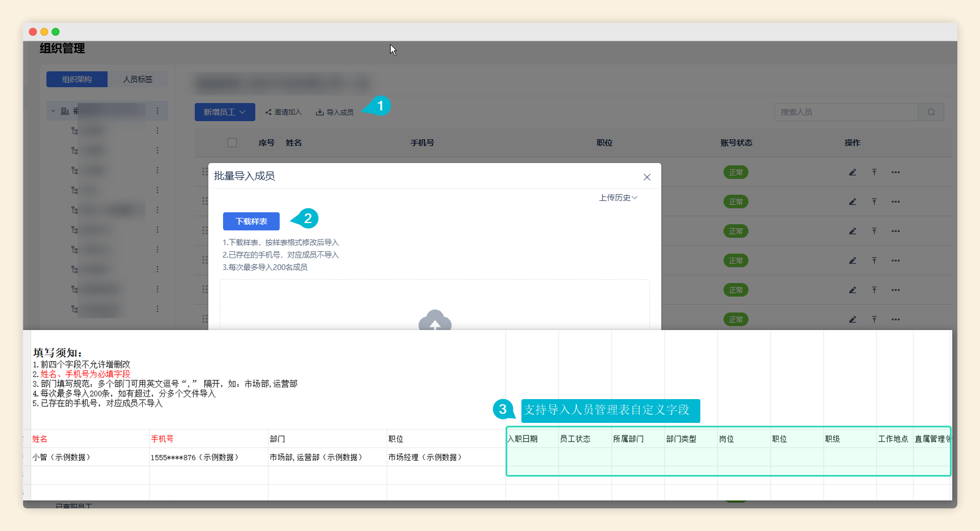Click the 搜索人员 search input field
This screenshot has height=531, width=980.
click(846, 112)
